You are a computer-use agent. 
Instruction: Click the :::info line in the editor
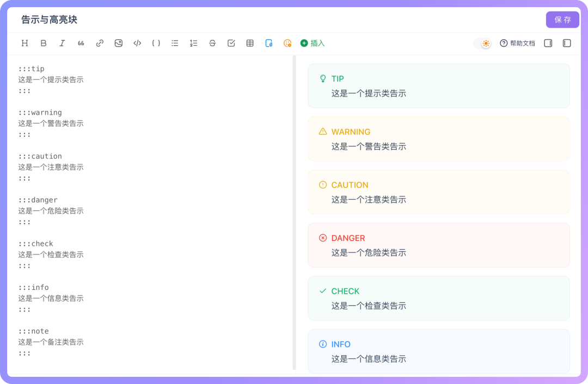click(x=33, y=287)
